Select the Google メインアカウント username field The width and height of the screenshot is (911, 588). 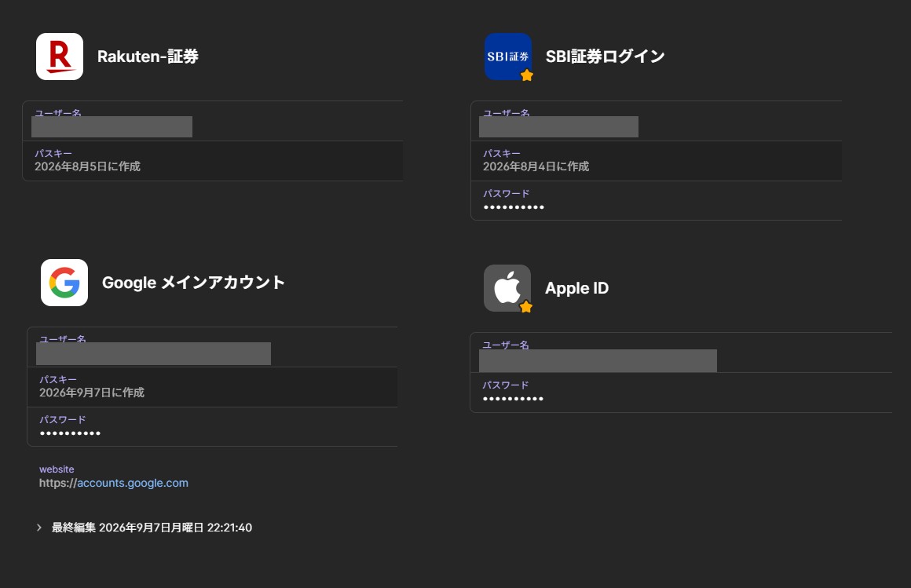[x=213, y=347]
